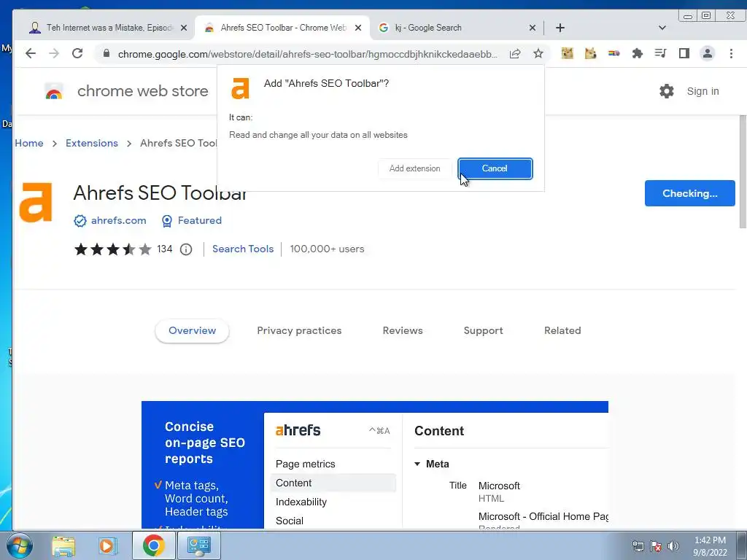Click Sign in link
Screen dimensions: 747x560
tap(703, 91)
